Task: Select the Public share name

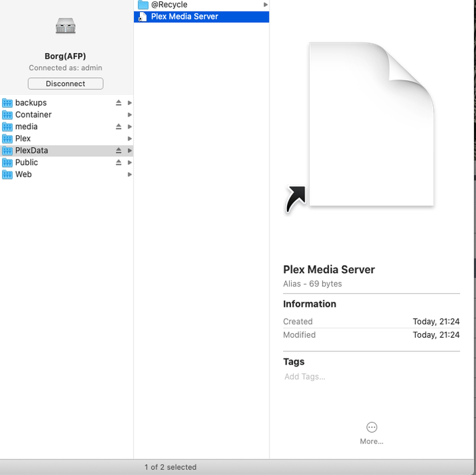Action: (x=27, y=162)
